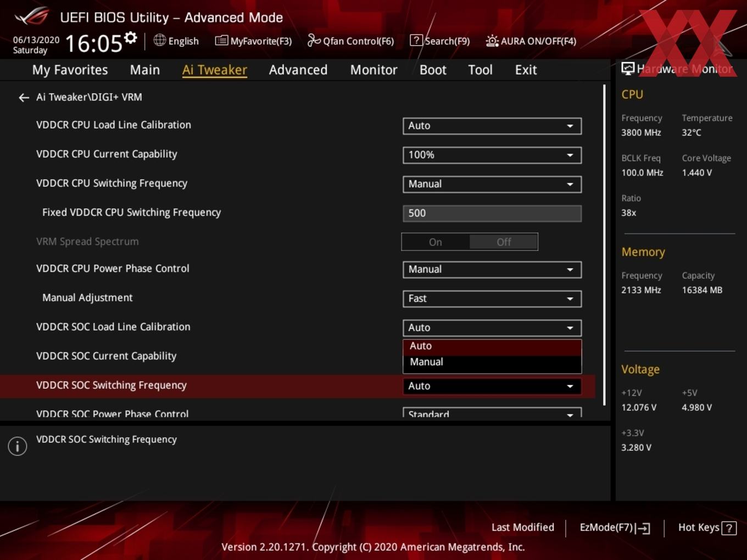Image resolution: width=747 pixels, height=560 pixels.
Task: Switch to EzMode(F7)
Action: [x=615, y=528]
